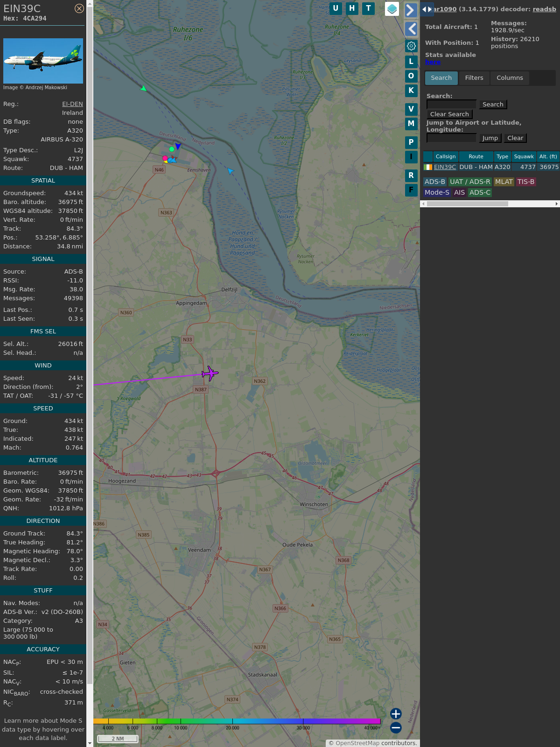Click the MLAT legend label

click(504, 182)
